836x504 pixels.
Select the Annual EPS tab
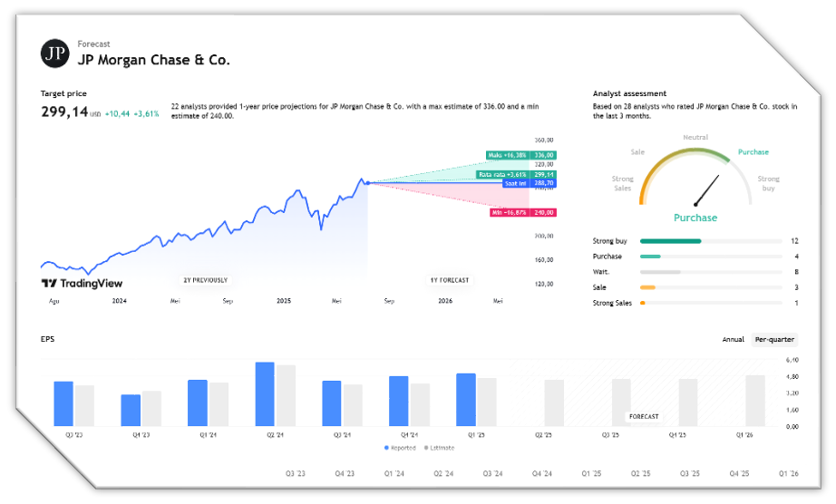(x=734, y=339)
